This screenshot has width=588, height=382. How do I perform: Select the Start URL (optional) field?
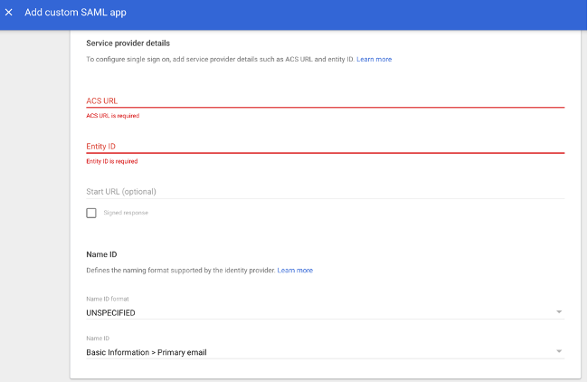(x=325, y=192)
